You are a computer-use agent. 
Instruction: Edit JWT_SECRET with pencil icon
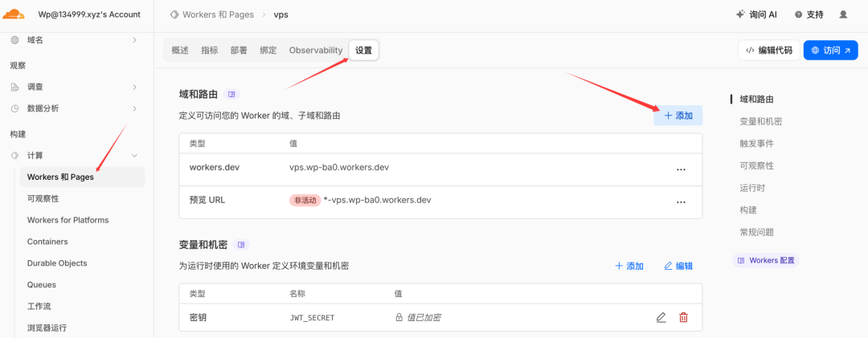coord(661,318)
